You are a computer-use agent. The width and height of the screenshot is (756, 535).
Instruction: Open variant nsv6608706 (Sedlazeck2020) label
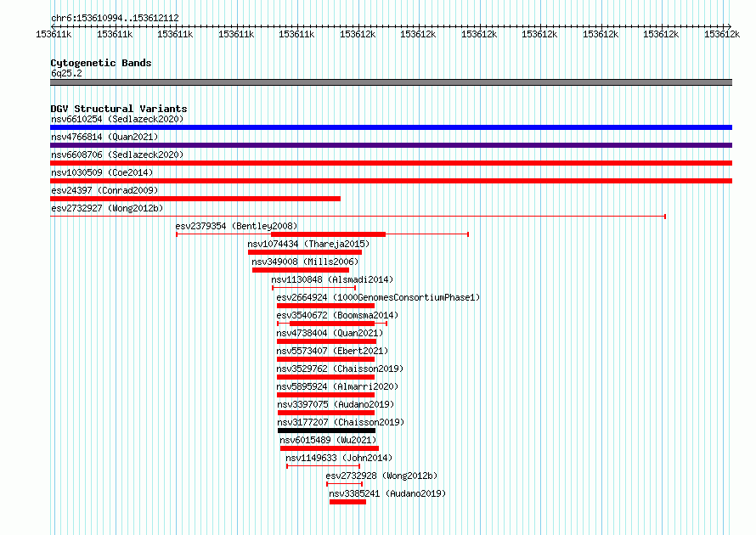point(117,155)
